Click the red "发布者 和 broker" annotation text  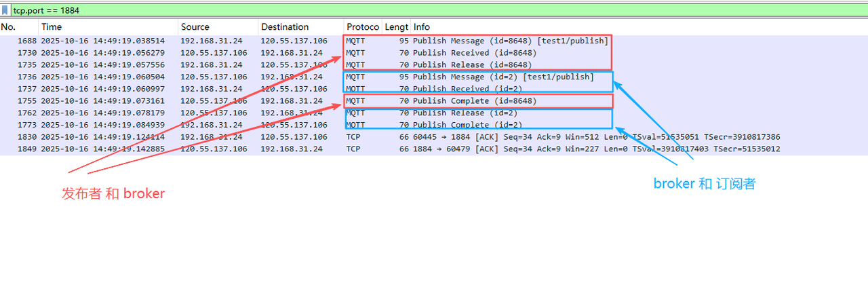pyautogui.click(x=113, y=193)
